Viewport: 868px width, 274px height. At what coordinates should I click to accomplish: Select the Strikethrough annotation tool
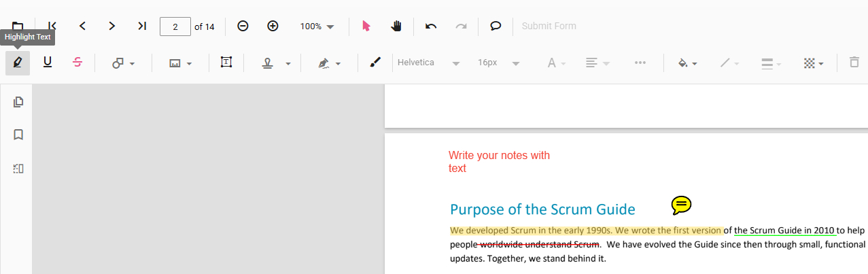(77, 63)
